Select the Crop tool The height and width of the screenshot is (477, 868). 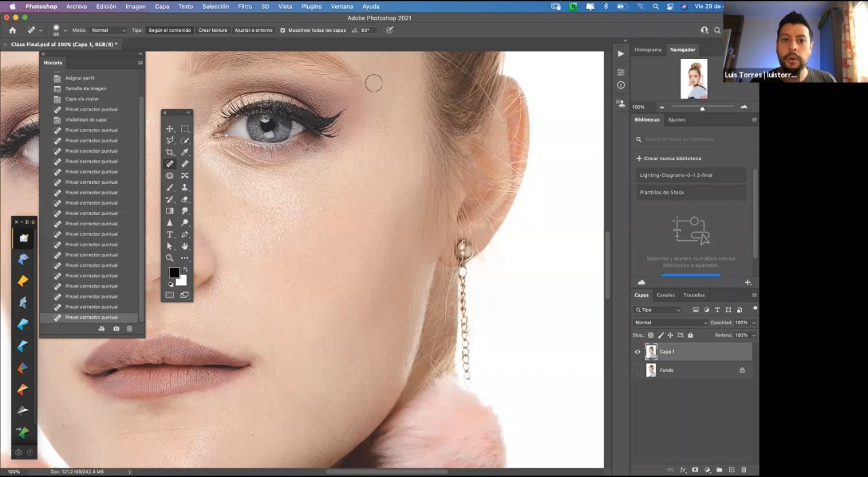coord(170,152)
